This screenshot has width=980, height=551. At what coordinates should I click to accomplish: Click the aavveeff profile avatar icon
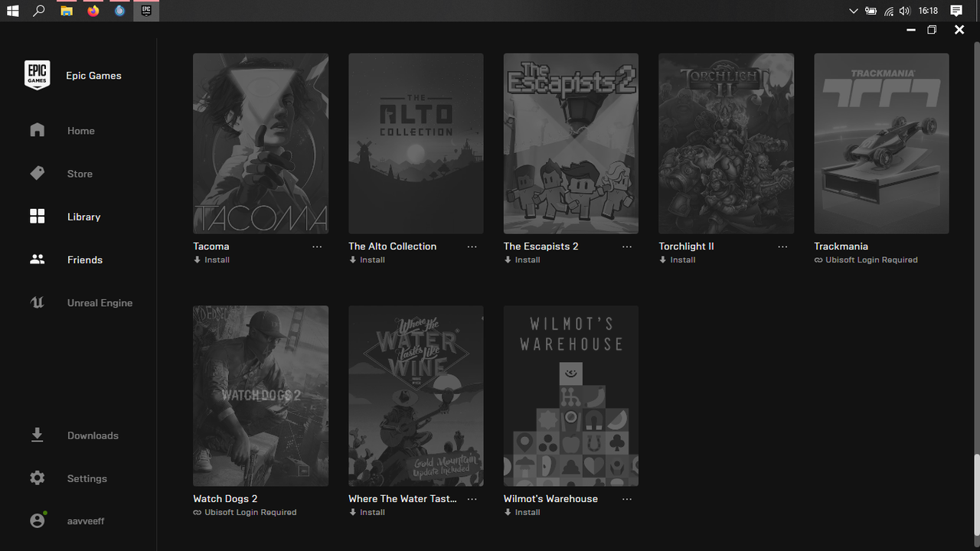[38, 520]
